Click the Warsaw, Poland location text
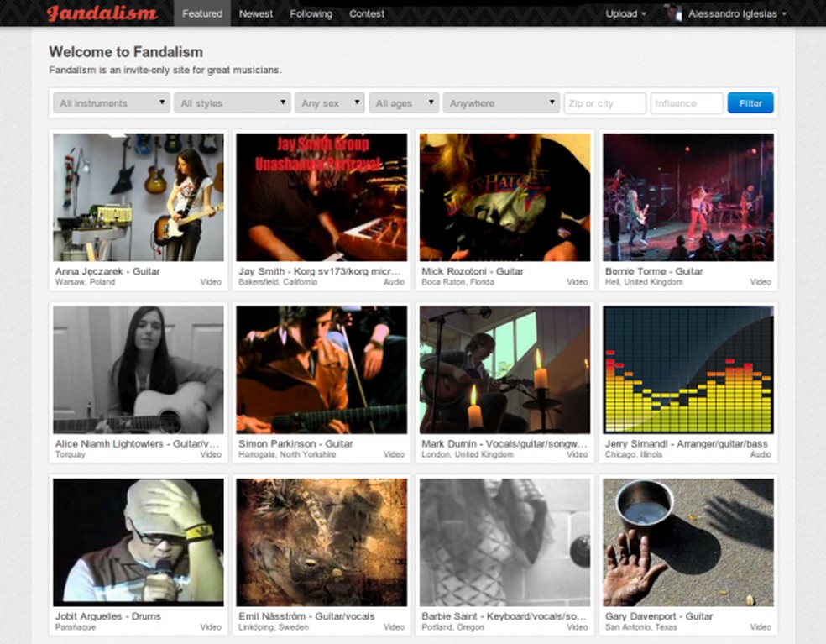The image size is (826, 644). pos(85,282)
